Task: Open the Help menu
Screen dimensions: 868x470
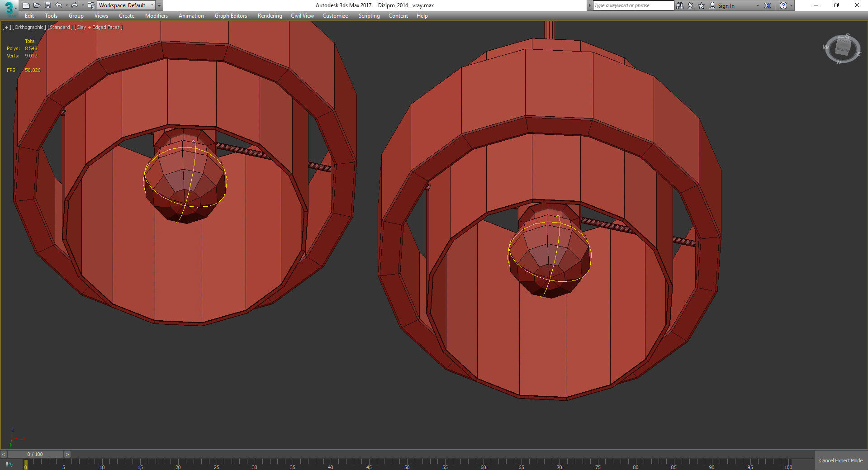Action: point(422,16)
